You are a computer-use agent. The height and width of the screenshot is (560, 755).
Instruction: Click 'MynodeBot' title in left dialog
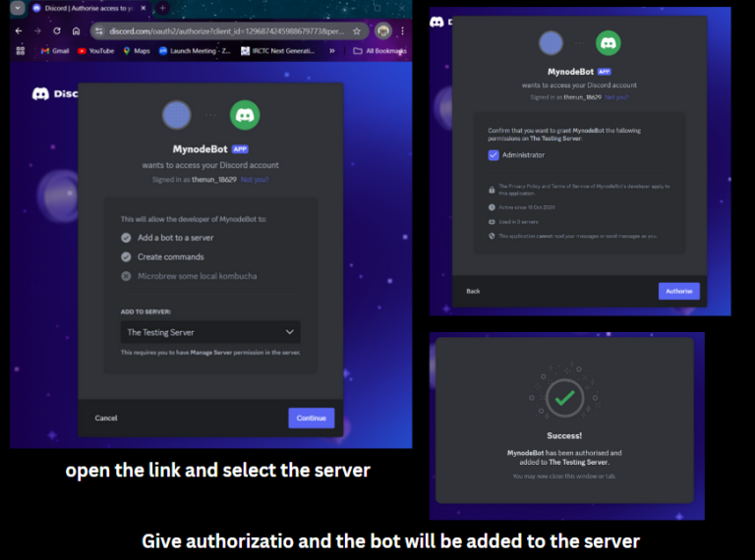tap(200, 149)
